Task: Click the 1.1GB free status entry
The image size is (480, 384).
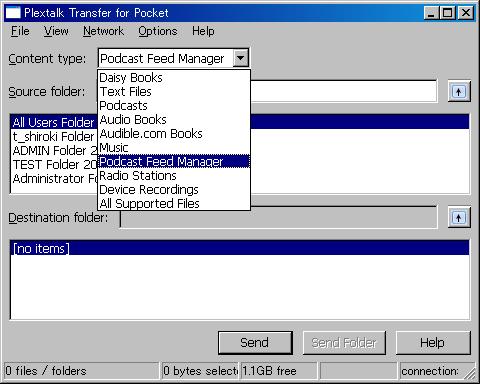Action: click(279, 371)
